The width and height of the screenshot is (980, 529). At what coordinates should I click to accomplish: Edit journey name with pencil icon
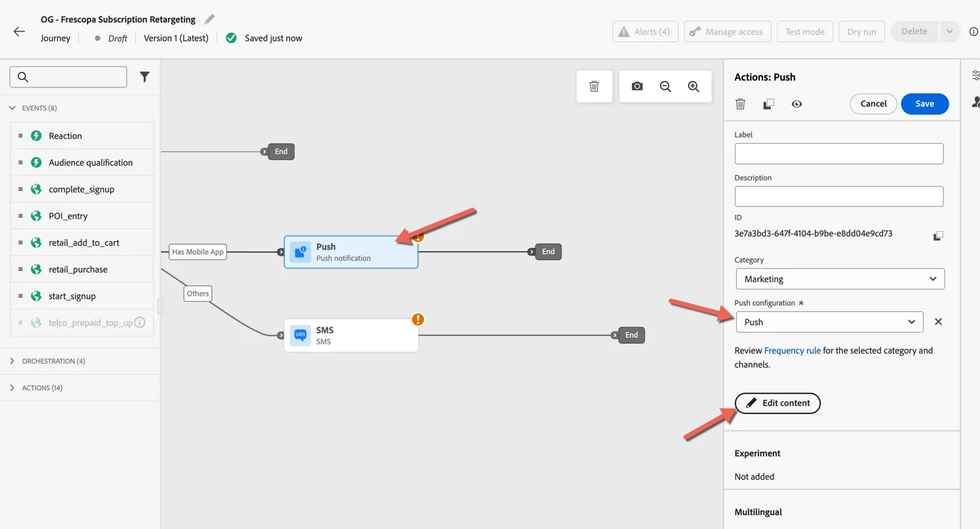[210, 19]
